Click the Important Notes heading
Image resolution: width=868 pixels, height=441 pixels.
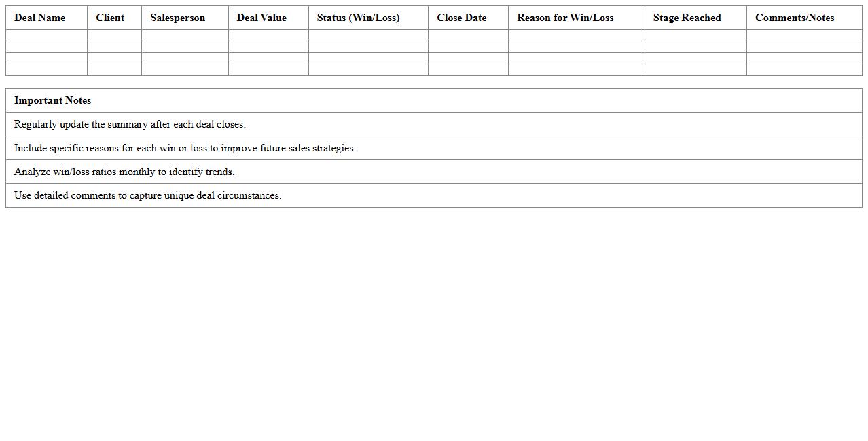pos(52,100)
